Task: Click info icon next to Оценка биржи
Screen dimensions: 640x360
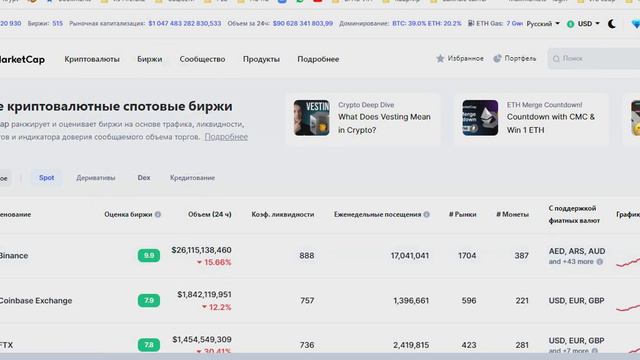Action: [158, 214]
